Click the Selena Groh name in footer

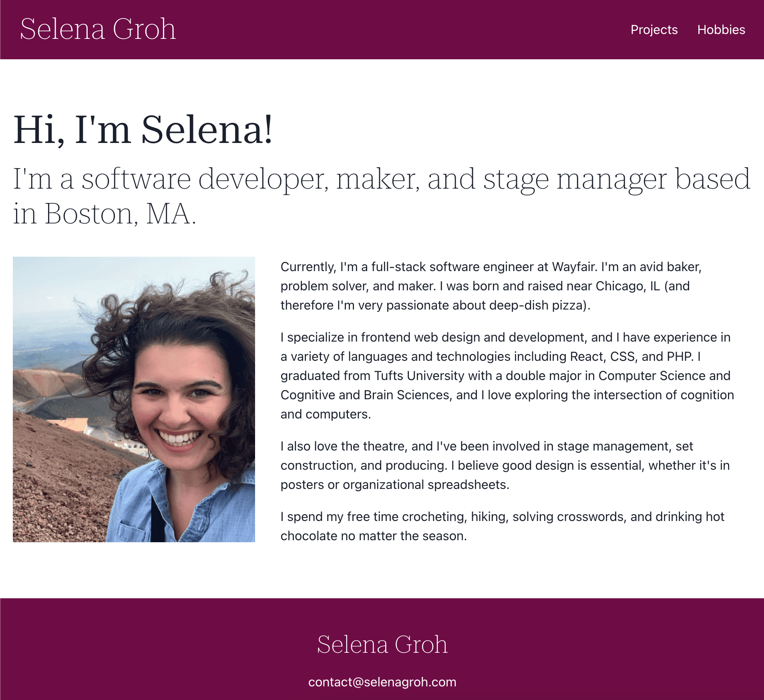click(x=382, y=644)
